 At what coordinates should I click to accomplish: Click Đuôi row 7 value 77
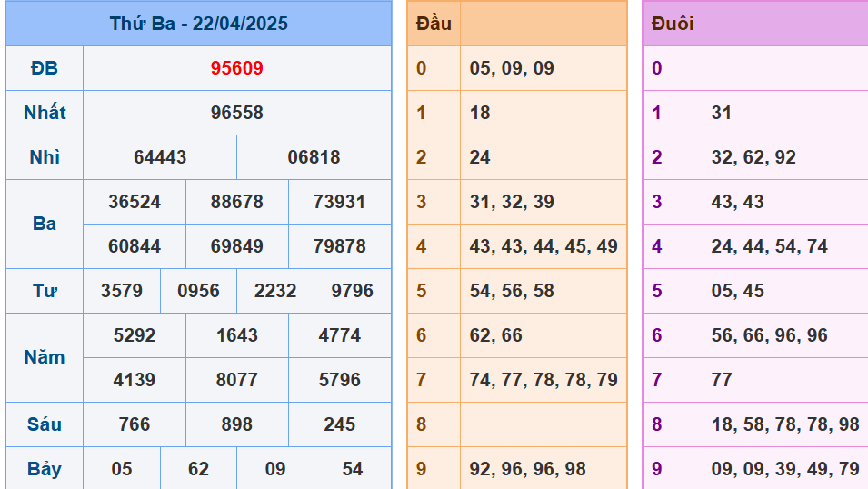722,380
